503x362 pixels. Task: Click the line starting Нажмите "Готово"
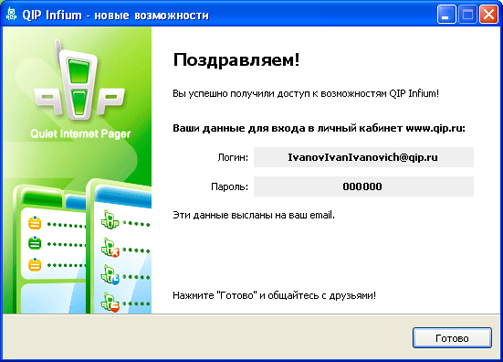pos(274,295)
